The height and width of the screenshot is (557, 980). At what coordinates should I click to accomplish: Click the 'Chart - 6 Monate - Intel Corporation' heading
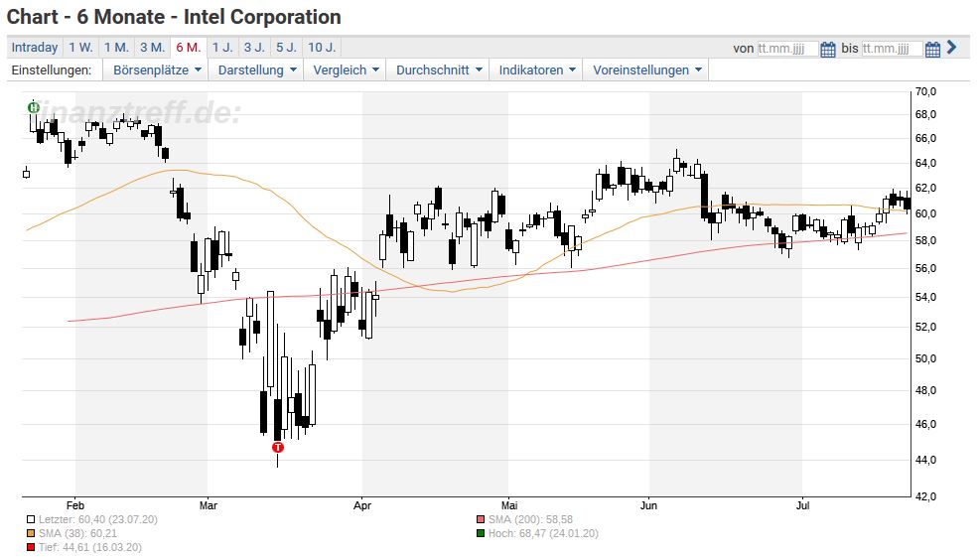point(174,17)
